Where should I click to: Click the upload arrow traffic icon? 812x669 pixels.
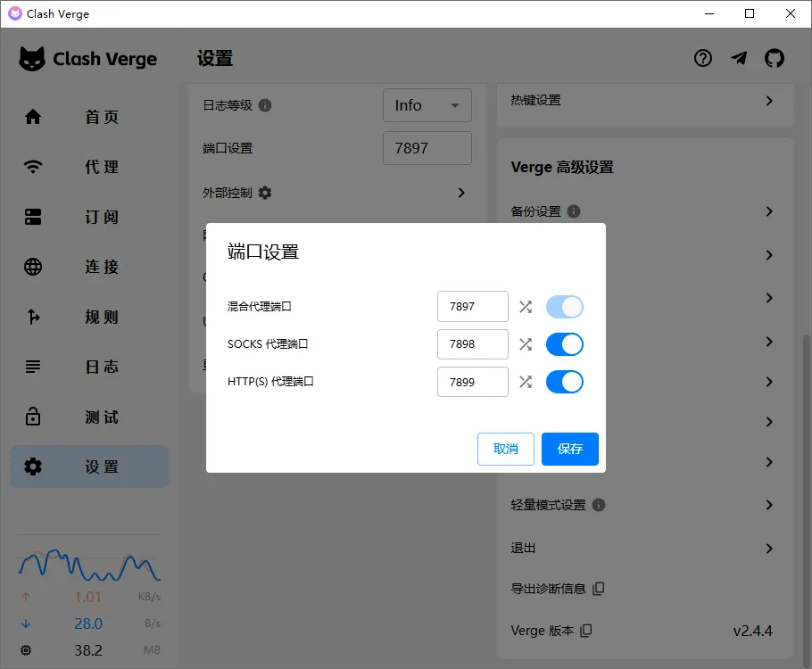[26, 597]
